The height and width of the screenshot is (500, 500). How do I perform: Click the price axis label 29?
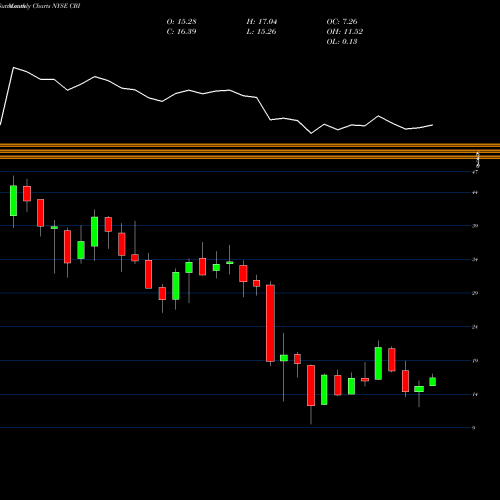[475, 293]
